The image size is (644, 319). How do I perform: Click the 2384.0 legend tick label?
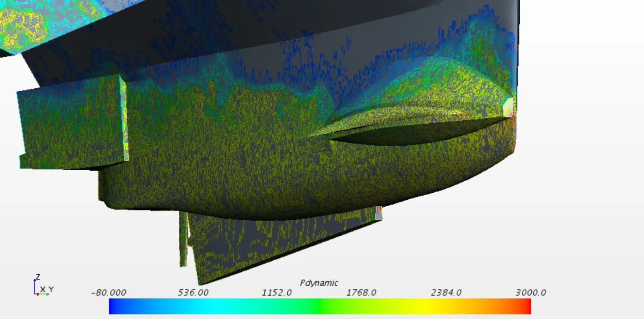click(x=446, y=293)
